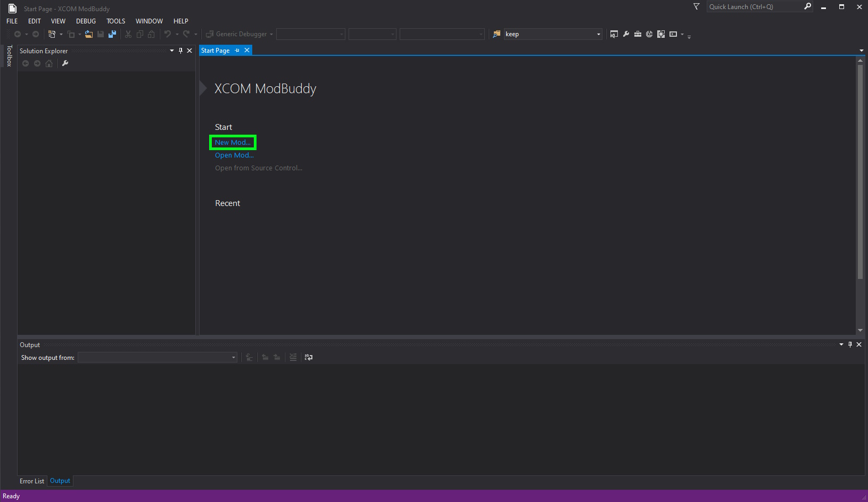Viewport: 868px width, 502px height.
Task: Open Solution Explorer via toolbar icon
Action: (614, 34)
